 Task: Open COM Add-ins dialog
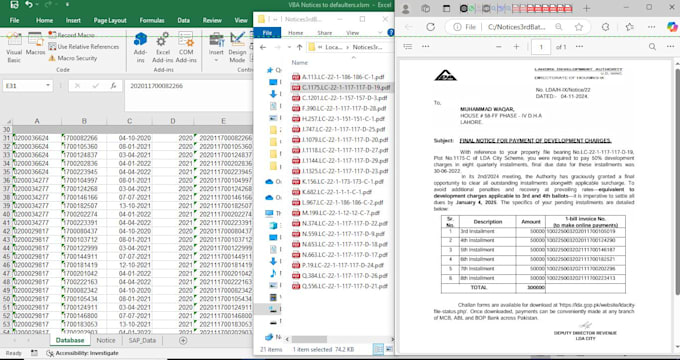click(x=186, y=48)
